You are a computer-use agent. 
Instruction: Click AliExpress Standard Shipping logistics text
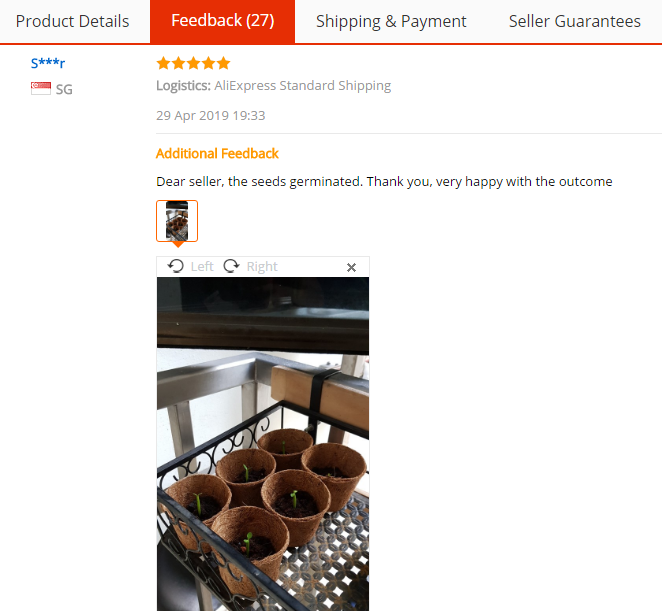[x=302, y=86]
